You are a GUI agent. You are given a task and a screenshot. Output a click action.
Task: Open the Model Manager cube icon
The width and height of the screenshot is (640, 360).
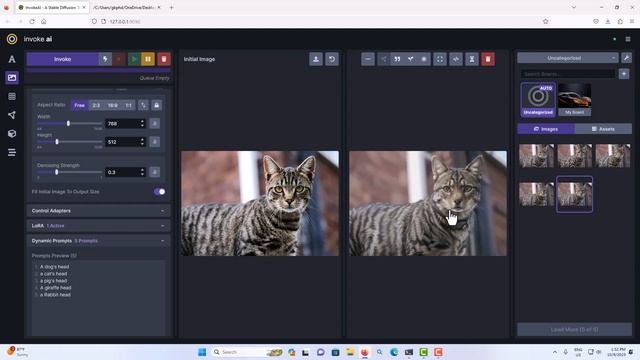[12, 133]
